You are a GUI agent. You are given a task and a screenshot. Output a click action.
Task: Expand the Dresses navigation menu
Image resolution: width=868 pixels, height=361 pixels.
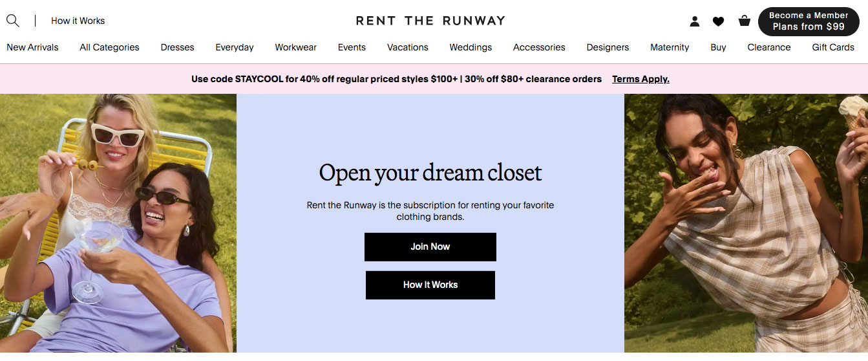pos(178,47)
